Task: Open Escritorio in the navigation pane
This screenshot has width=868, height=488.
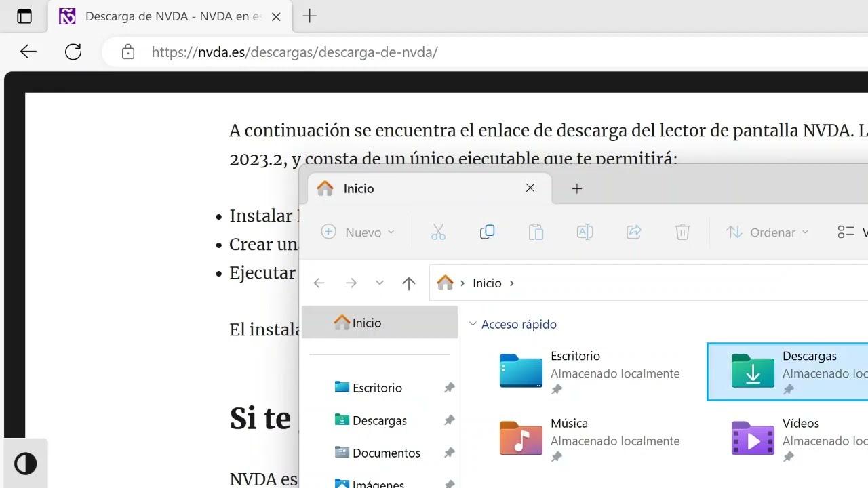Action: 377,388
